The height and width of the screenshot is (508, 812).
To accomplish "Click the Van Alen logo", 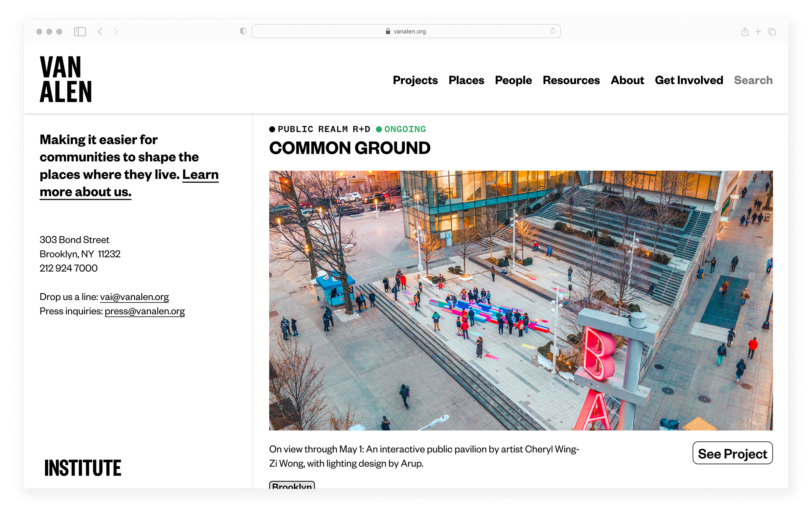I will coord(66,79).
